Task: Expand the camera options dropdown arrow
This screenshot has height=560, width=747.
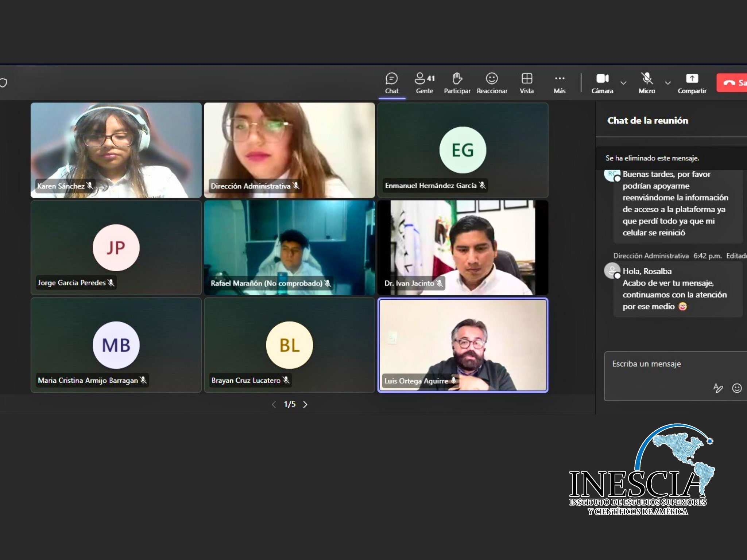Action: click(x=624, y=83)
